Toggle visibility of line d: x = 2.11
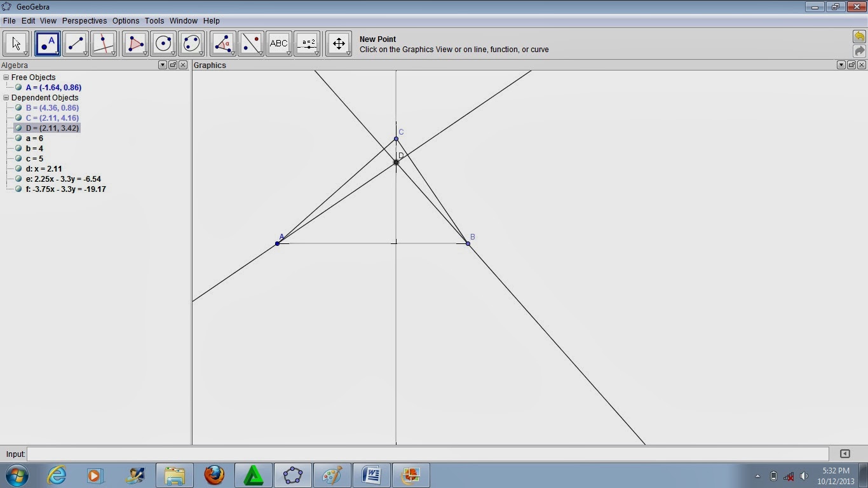 point(18,168)
